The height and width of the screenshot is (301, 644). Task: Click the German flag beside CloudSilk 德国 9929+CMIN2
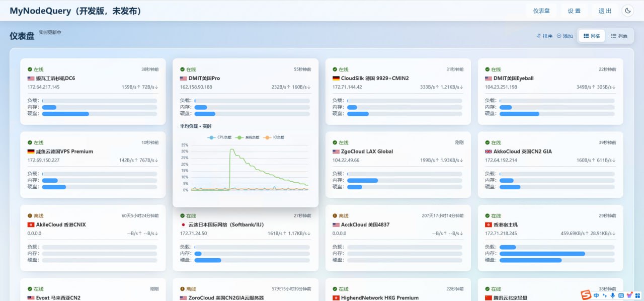point(336,79)
